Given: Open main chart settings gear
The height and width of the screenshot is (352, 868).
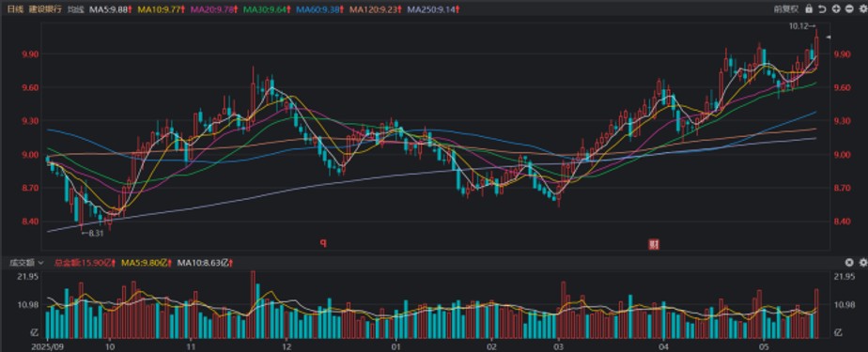Looking at the screenshot, I should (862, 8).
